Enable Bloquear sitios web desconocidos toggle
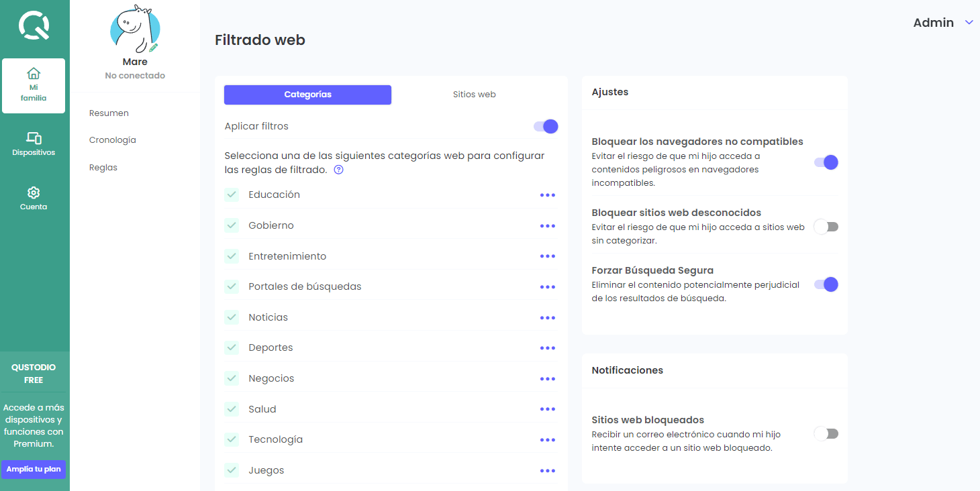 click(826, 227)
